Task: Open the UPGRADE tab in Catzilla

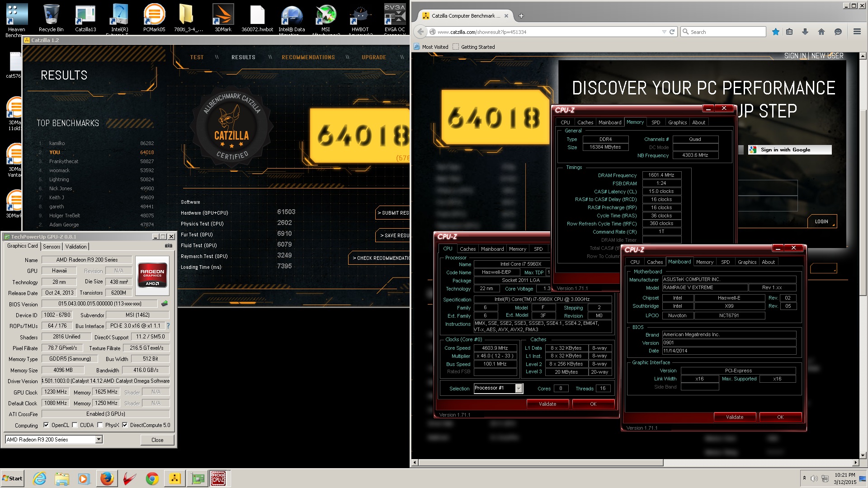Action: (x=374, y=57)
